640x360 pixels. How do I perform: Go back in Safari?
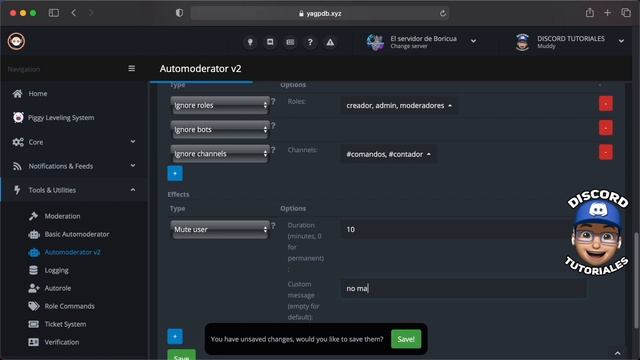pyautogui.click(x=74, y=13)
